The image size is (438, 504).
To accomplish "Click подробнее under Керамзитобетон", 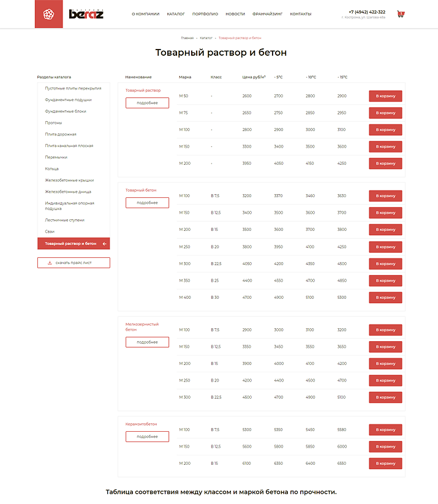I will pyautogui.click(x=147, y=437).
